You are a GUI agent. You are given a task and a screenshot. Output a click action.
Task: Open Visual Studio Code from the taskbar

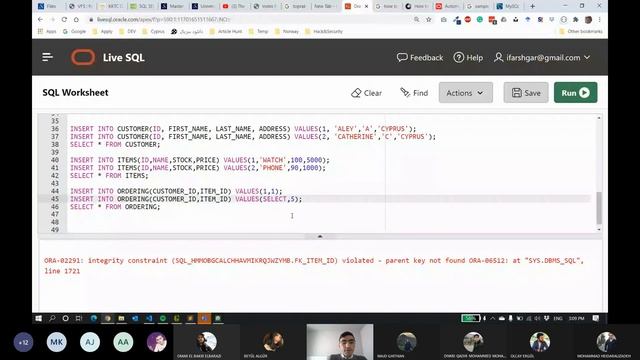(149, 318)
